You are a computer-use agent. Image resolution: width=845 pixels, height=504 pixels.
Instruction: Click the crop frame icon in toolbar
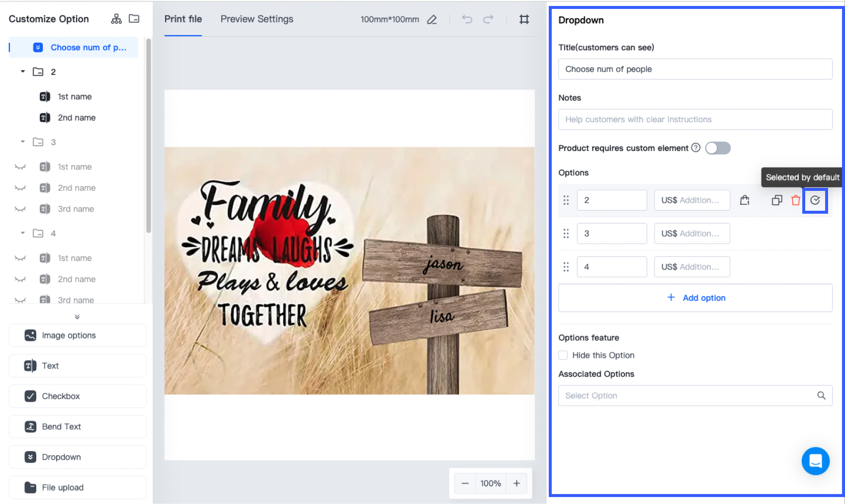(x=524, y=19)
